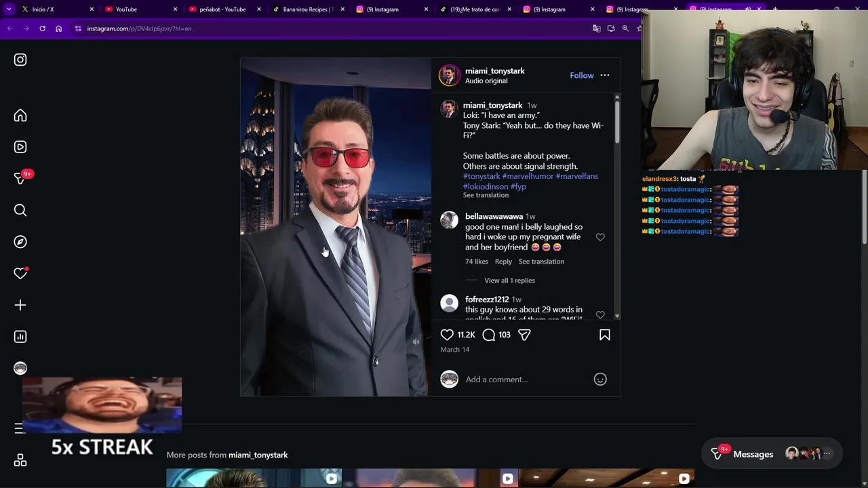The image size is (868, 488).
Task: Click the browser home button
Action: coord(58,28)
